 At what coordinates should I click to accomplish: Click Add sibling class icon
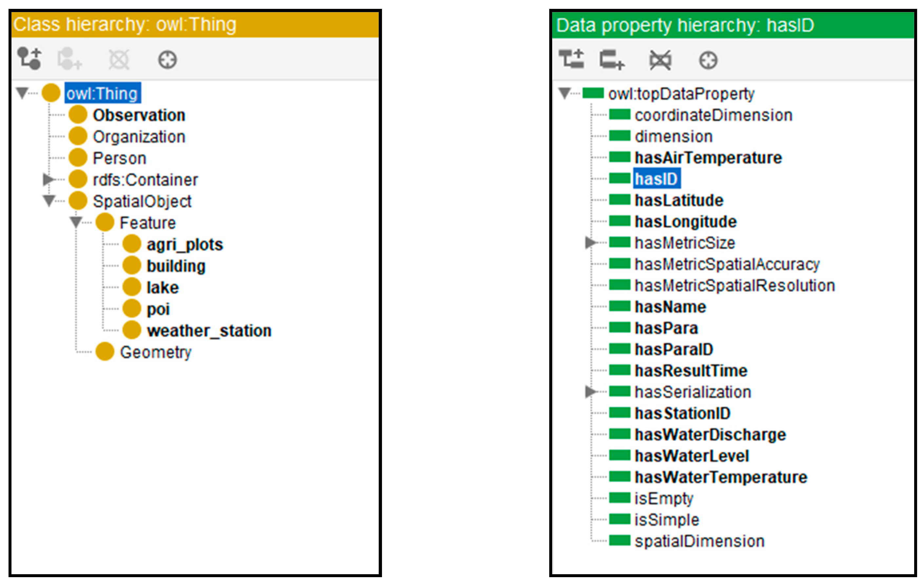[x=70, y=59]
